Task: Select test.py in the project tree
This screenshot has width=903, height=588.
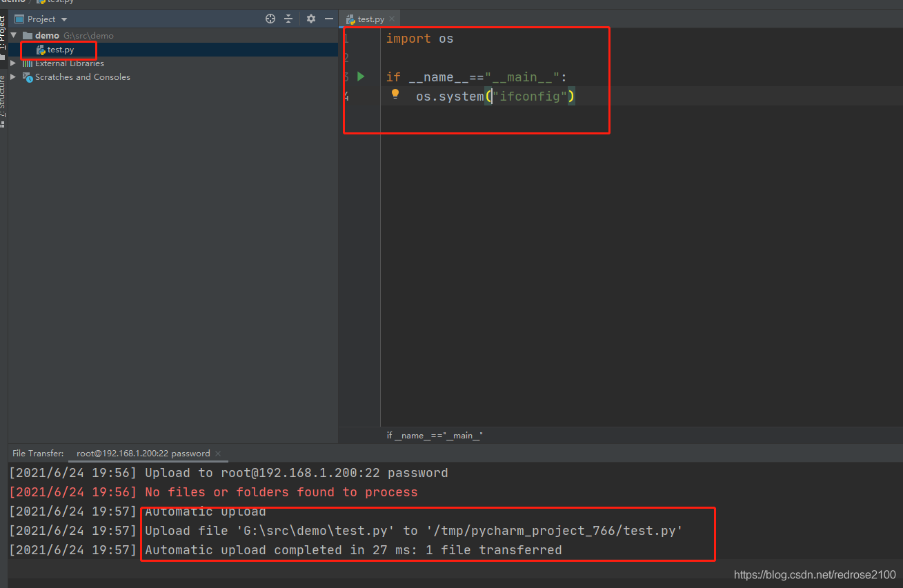Action: 61,50
